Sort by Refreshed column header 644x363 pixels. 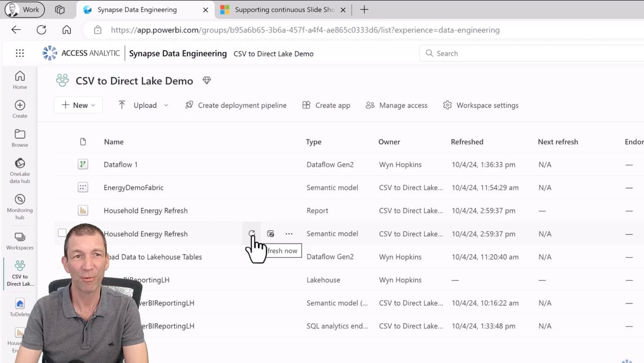click(x=467, y=142)
